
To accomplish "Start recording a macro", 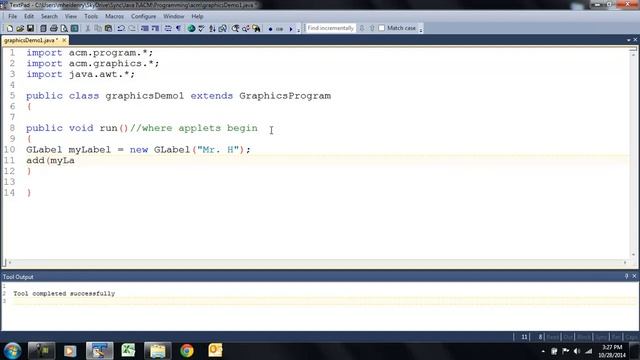I will 270,29.
